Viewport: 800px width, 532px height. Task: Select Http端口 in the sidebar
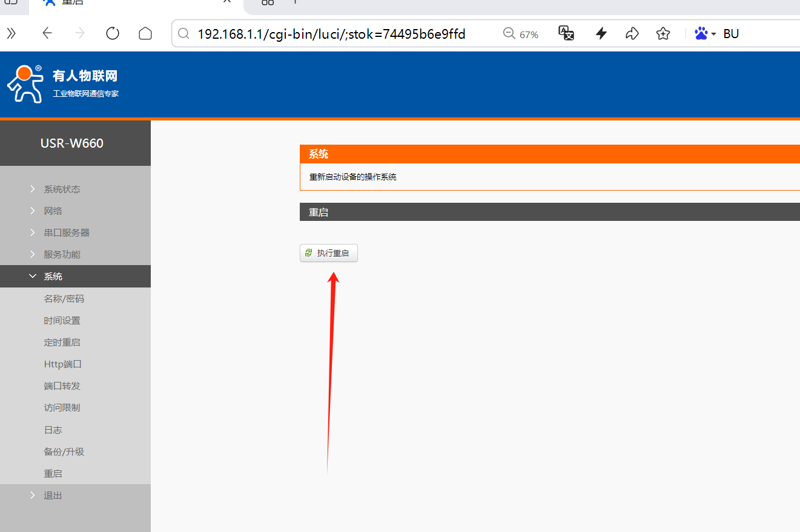click(62, 364)
